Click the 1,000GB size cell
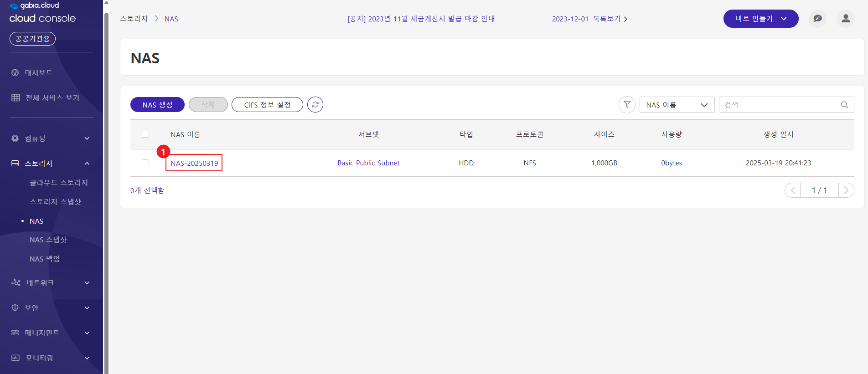868x374 pixels. [604, 163]
